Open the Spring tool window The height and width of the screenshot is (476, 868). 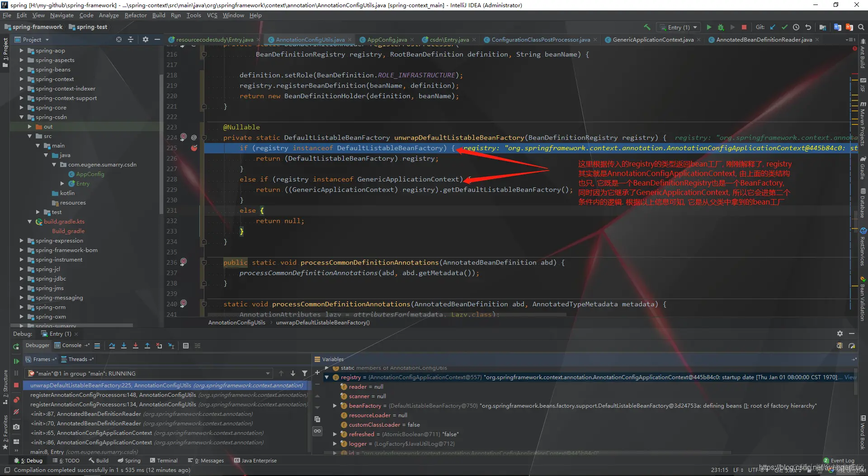tap(129, 461)
